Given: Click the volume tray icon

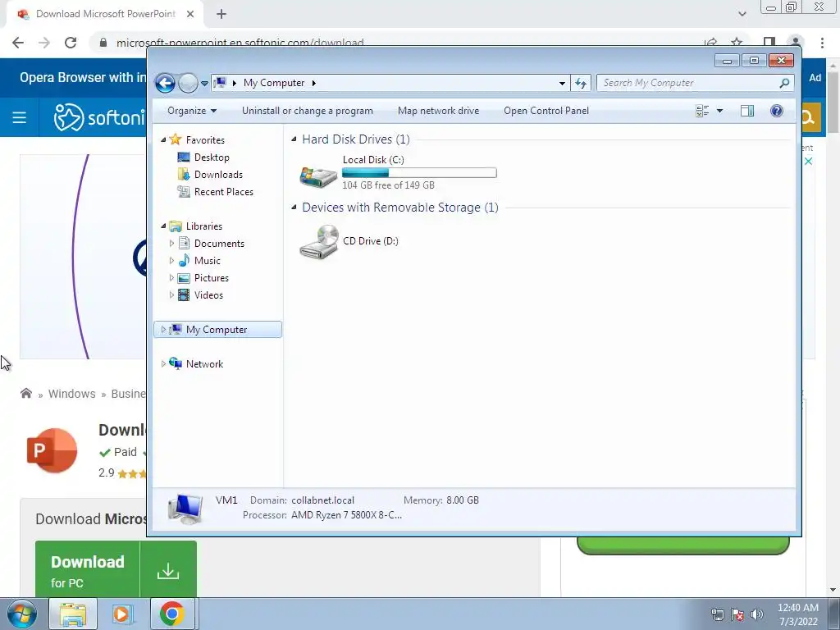Looking at the screenshot, I should tap(757, 614).
